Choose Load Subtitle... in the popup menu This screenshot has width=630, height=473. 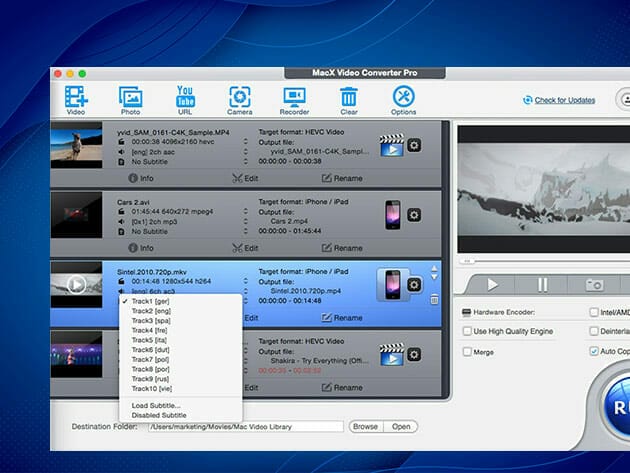pyautogui.click(x=158, y=404)
